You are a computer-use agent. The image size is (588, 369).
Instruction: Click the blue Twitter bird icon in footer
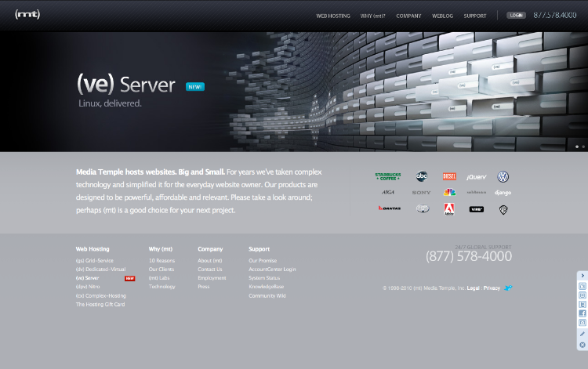click(x=508, y=288)
